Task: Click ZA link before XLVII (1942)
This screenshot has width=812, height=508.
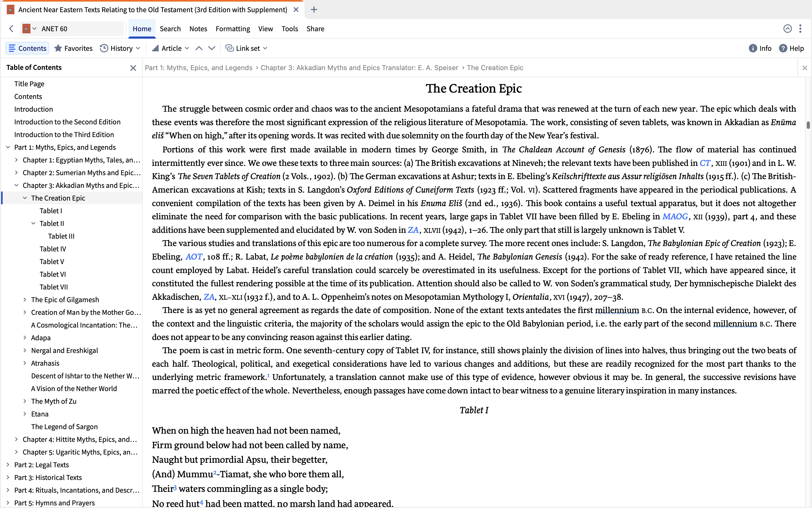Action: pos(413,230)
